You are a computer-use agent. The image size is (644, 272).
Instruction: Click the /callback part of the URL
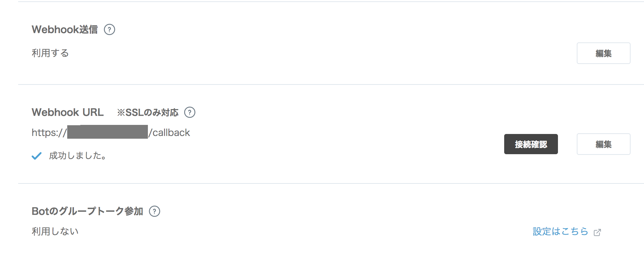[x=169, y=133]
